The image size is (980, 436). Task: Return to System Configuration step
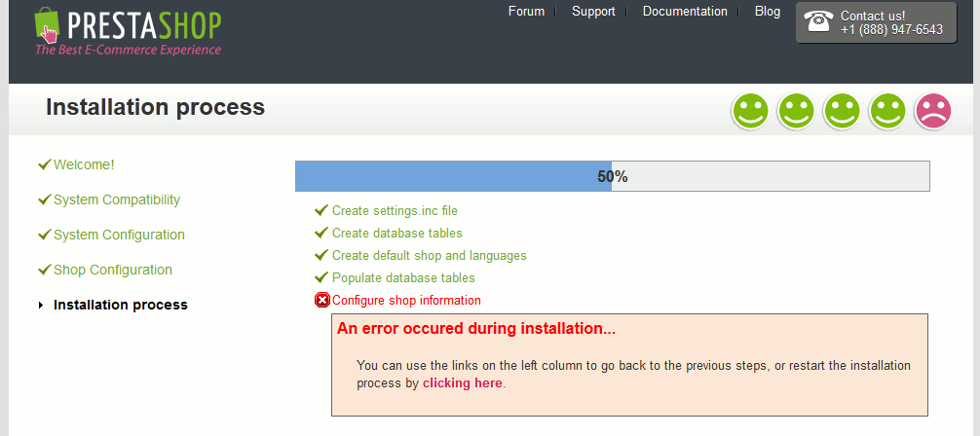(x=120, y=235)
